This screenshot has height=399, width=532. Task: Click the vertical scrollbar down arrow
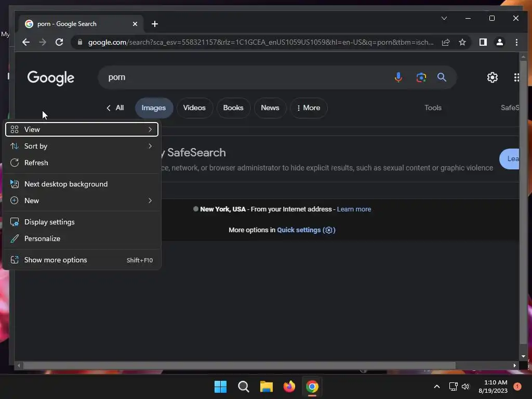523,356
